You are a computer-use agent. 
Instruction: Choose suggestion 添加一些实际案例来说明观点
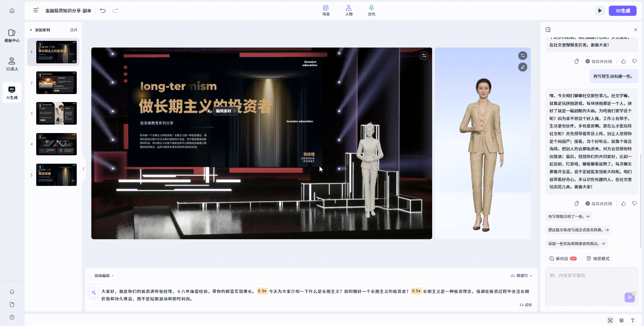tap(576, 244)
